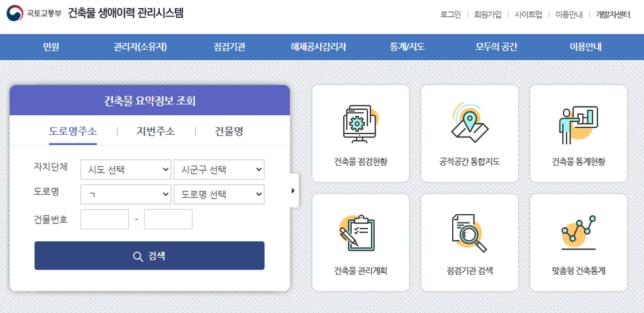Click the 맞춤형 건축통계 line graph icon
This screenshot has height=313, width=644.
click(x=579, y=232)
